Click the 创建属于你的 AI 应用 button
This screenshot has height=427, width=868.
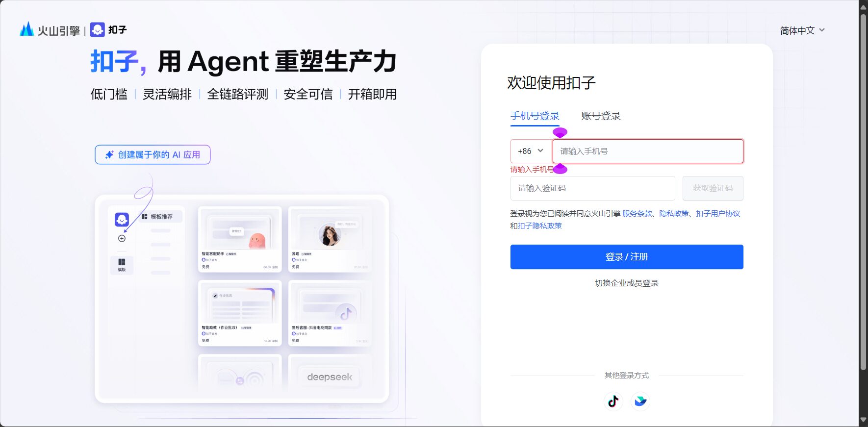pos(153,154)
